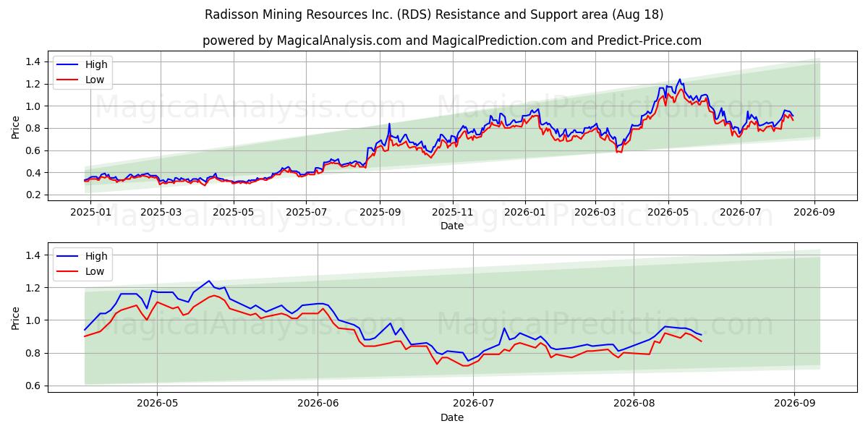Click the 'Price' axis title of bottom chart
This screenshot has height=434, width=868.
click(x=16, y=318)
